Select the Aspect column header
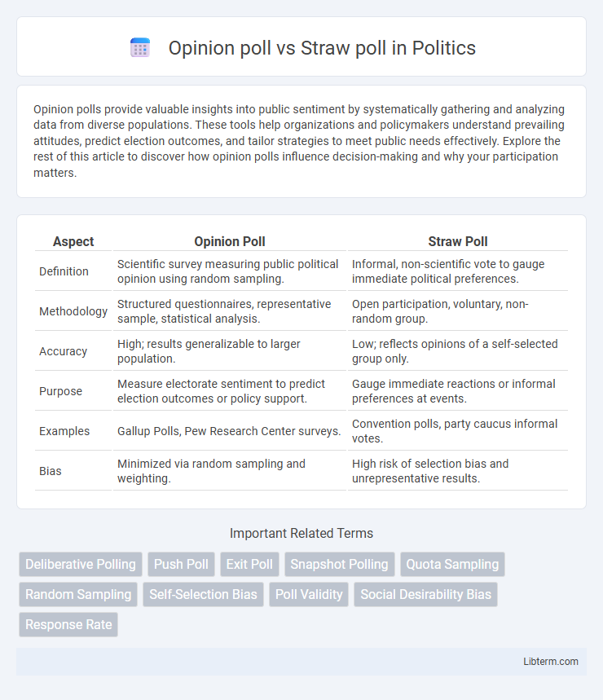 click(73, 241)
